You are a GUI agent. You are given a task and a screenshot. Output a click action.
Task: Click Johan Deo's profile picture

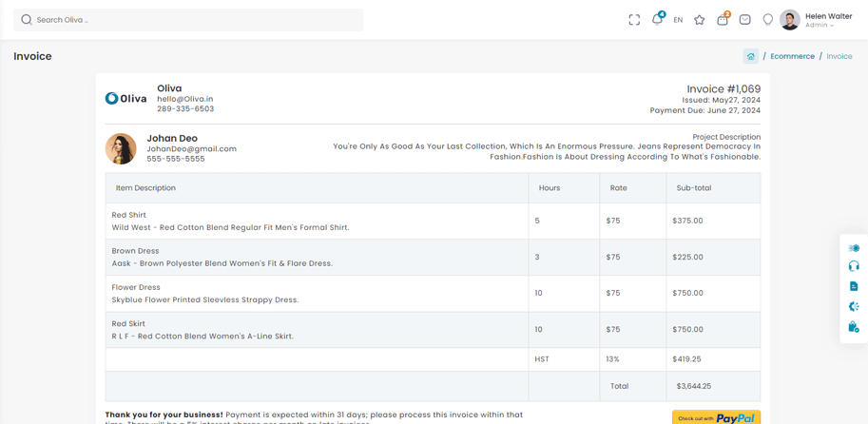pyautogui.click(x=121, y=148)
